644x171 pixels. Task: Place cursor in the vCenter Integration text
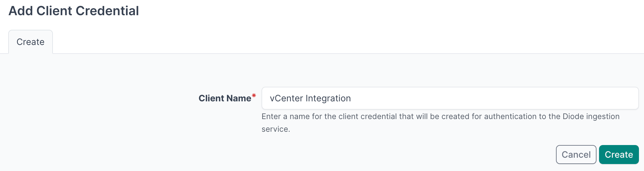(310, 98)
